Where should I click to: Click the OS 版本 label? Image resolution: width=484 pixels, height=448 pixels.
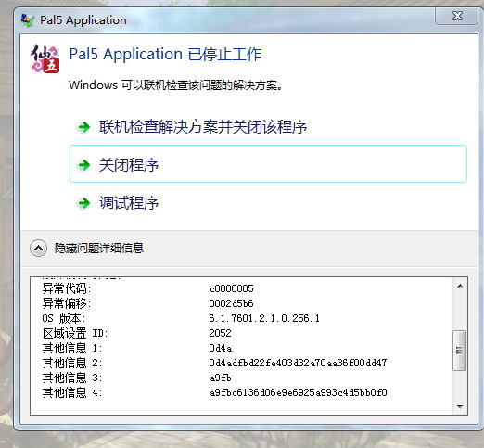pos(64,318)
